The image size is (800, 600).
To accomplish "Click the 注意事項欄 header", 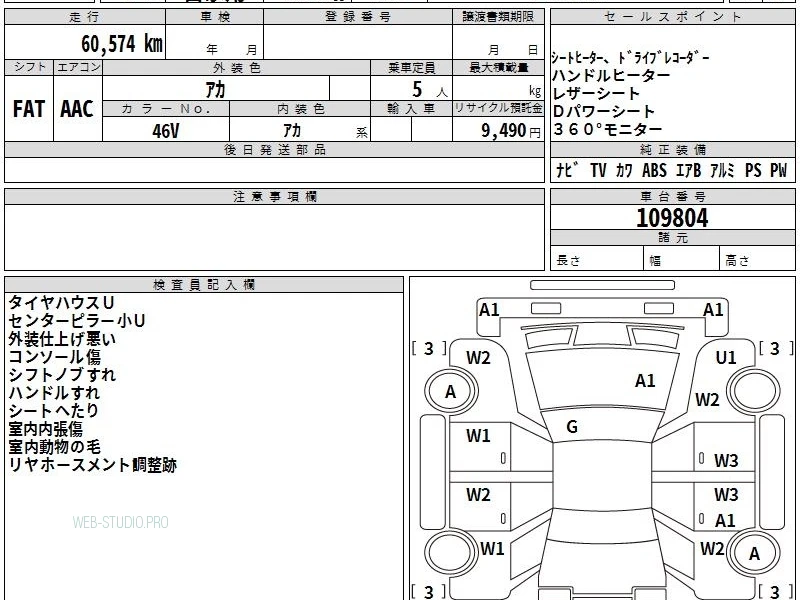I will pos(274,196).
